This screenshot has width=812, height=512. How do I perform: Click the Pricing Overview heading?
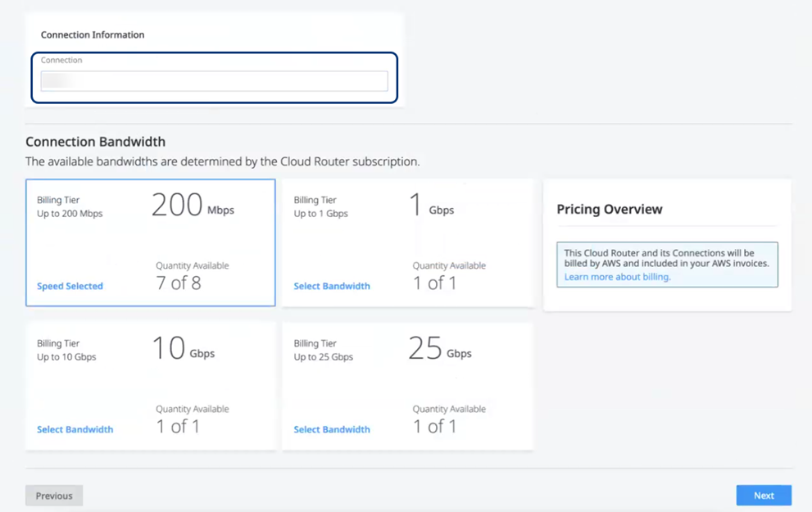click(610, 209)
